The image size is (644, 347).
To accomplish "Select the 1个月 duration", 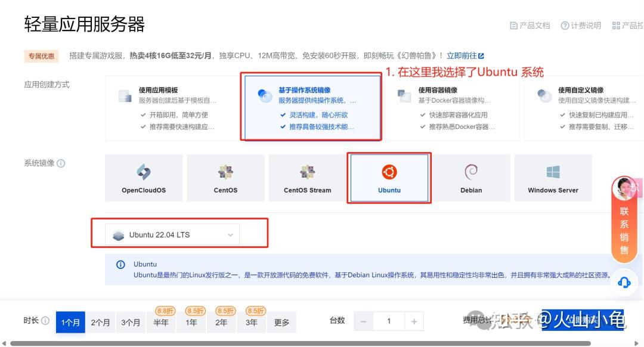I will coord(70,322).
